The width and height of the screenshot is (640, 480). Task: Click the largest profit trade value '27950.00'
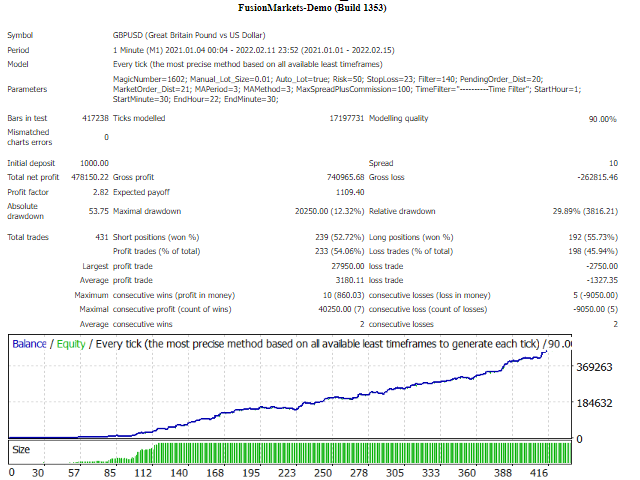pos(348,266)
